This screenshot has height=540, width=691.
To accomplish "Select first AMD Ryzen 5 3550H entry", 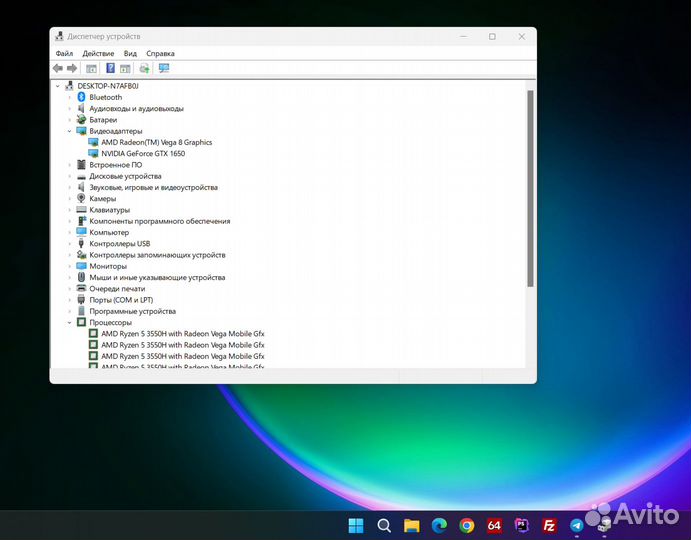I will tap(182, 334).
